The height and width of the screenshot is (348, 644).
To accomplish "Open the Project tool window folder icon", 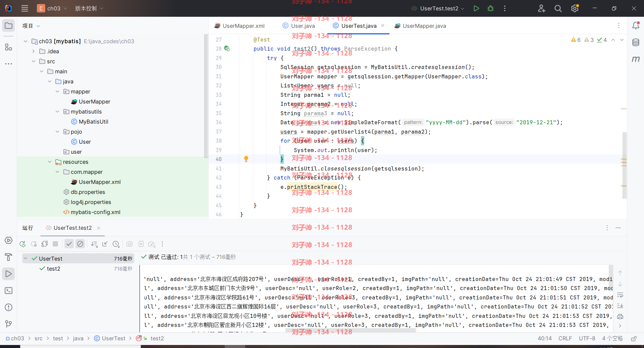I will 9,26.
